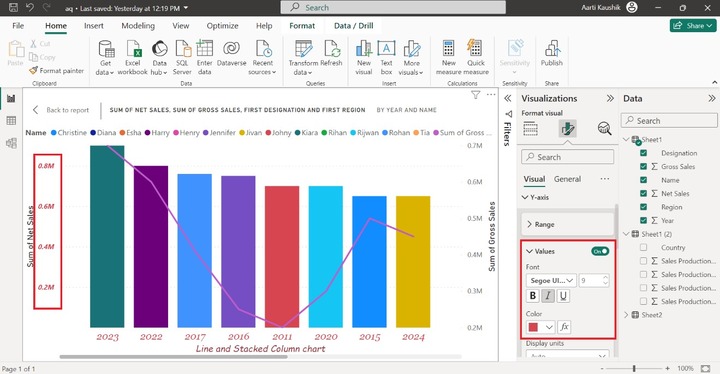Image resolution: width=720 pixels, height=374 pixels.
Task: Select the Format visual paintbrush icon
Action: (568, 129)
